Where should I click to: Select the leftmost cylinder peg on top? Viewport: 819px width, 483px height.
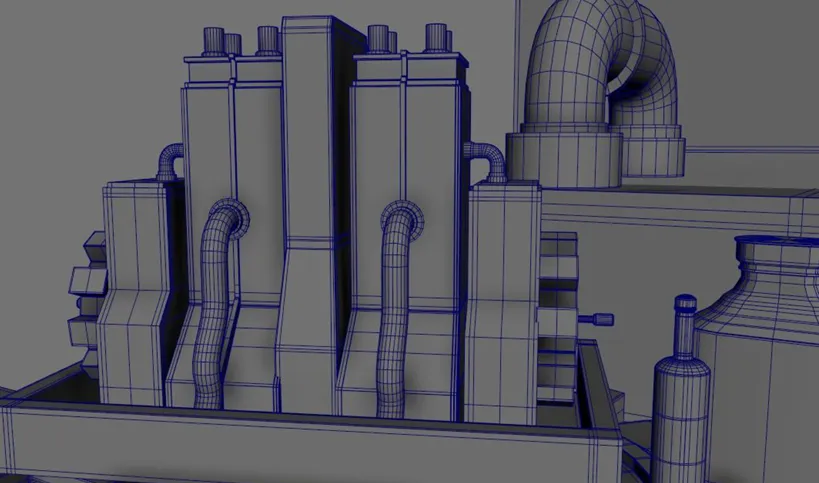click(213, 42)
